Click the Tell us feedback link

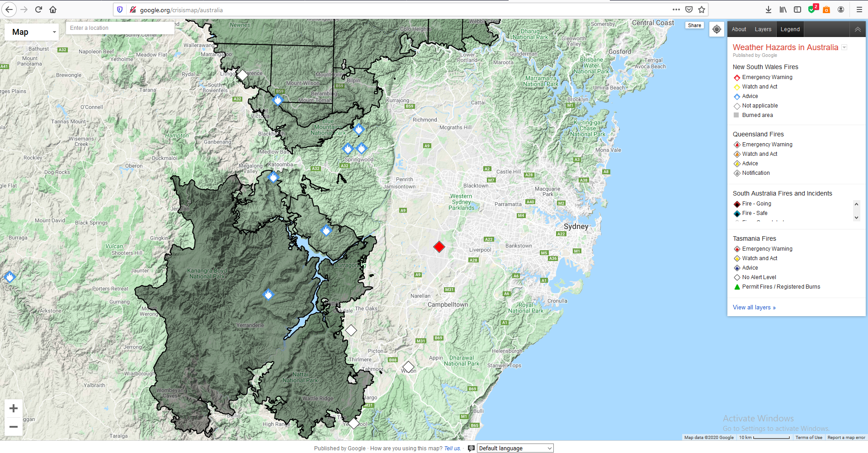pos(452,448)
